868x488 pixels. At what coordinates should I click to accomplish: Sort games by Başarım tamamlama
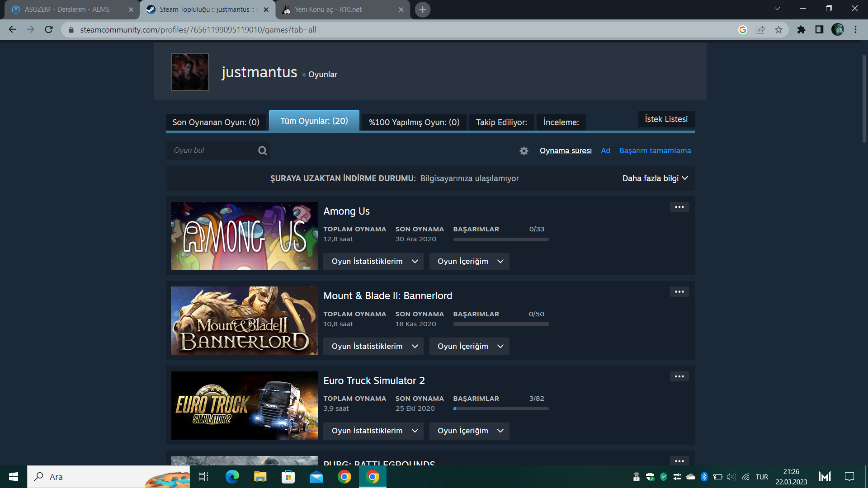click(655, 151)
